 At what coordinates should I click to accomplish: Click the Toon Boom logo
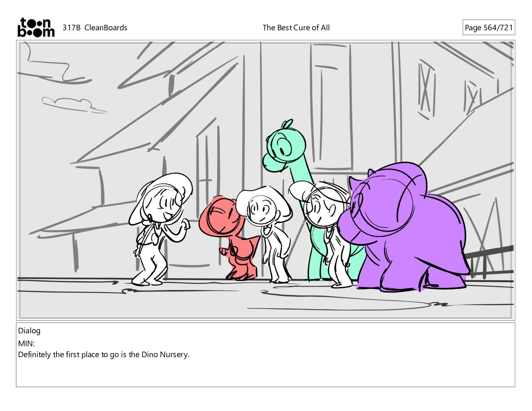tap(36, 27)
